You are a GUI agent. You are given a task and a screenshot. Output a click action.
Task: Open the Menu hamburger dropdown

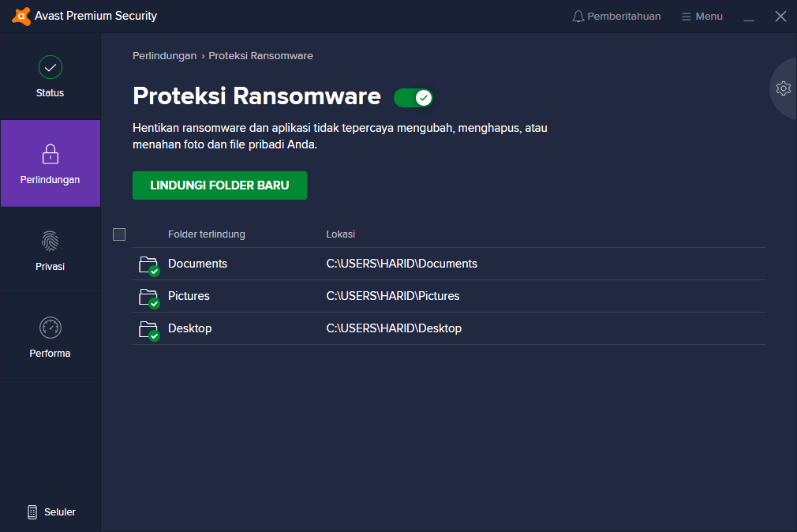[x=702, y=17]
